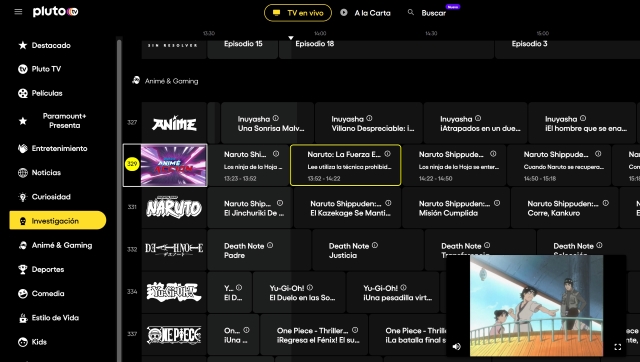
Task: Click the Pluto TV logo
Action: coord(56,12)
